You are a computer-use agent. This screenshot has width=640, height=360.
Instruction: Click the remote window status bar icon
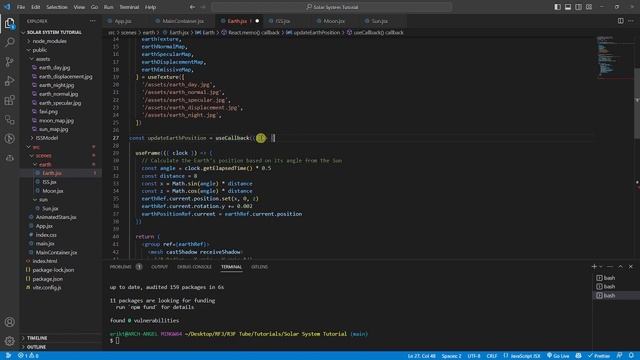click(x=8, y=356)
